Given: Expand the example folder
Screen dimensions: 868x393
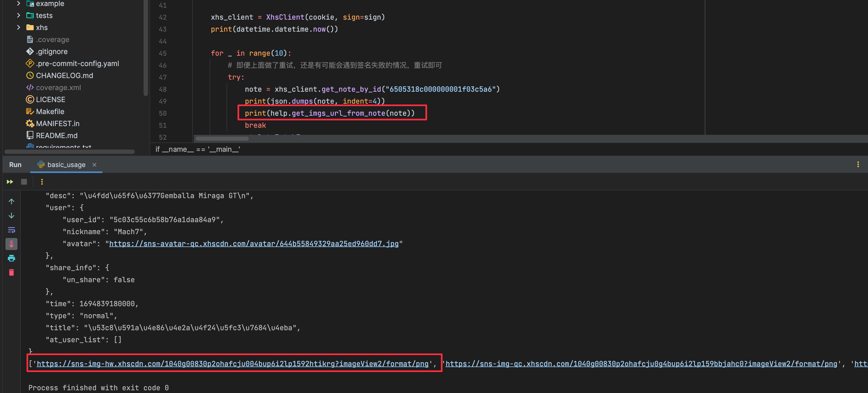Looking at the screenshot, I should [x=19, y=4].
